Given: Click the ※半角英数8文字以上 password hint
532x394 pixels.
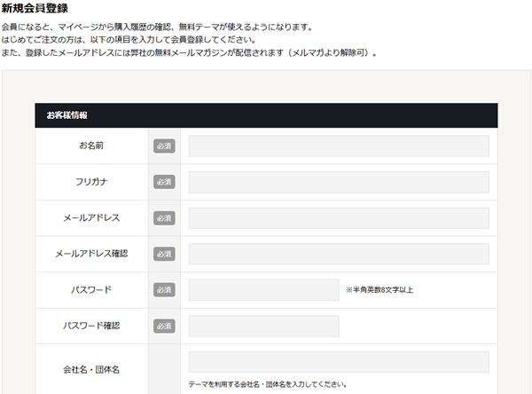Looking at the screenshot, I should [379, 290].
